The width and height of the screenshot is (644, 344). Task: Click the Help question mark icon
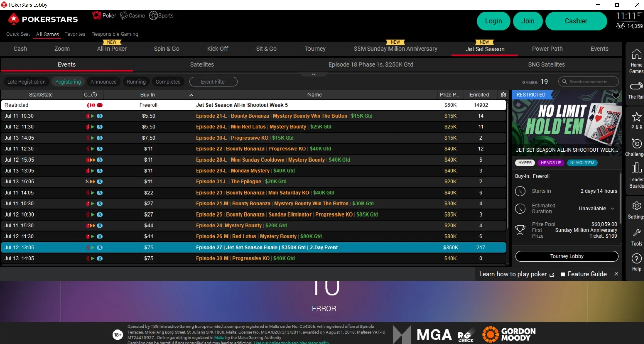636,262
